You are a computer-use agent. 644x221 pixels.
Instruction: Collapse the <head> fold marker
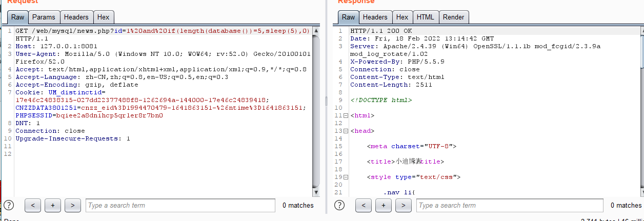346,131
